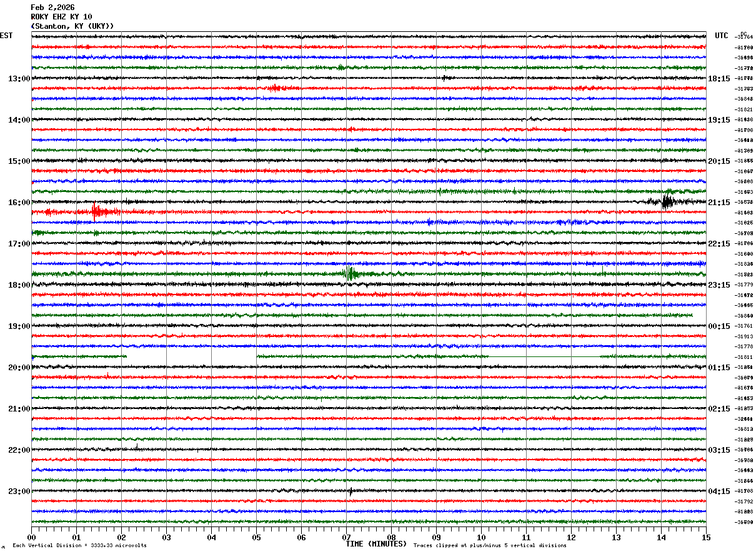Image resolution: width=756 pixels, height=554 pixels.
Task: Click minute tick label '10' on time axis
Action: (481, 538)
